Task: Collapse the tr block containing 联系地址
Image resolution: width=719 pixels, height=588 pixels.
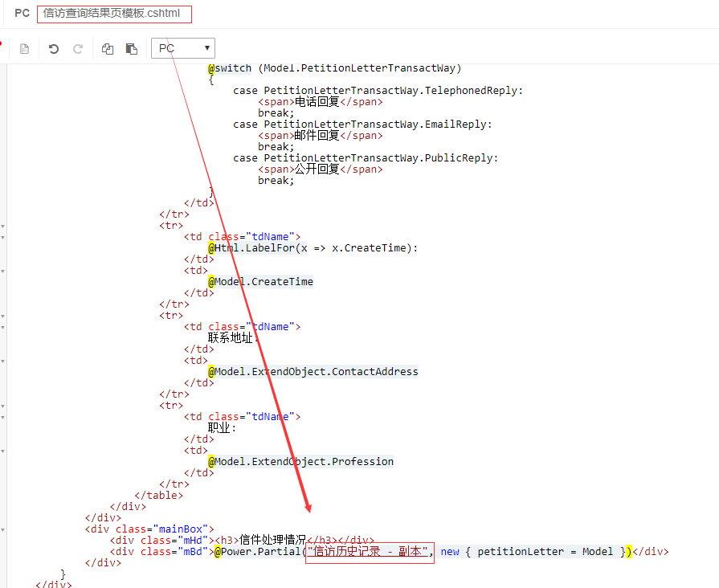Action: tap(2, 316)
